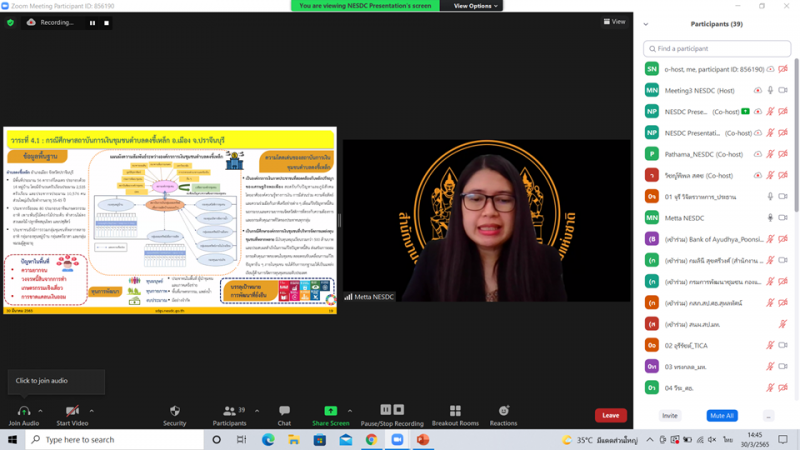The image size is (800, 450).
Task: Click muted mic icon for Pathama_NESDC
Action: click(770, 154)
